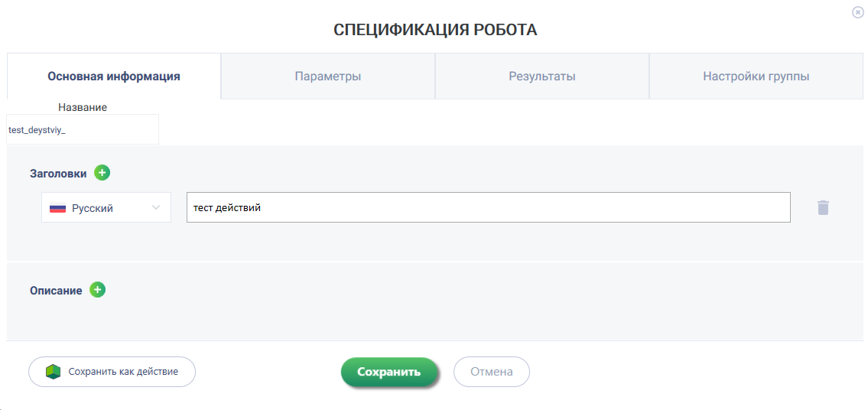Click the Название field label
This screenshot has height=410, width=868.
tap(83, 107)
